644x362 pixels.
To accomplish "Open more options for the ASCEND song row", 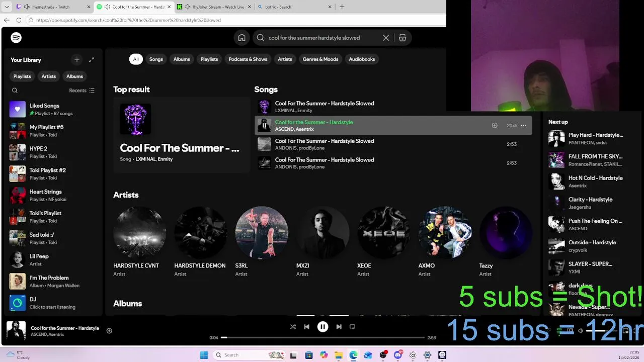I will [x=523, y=125].
